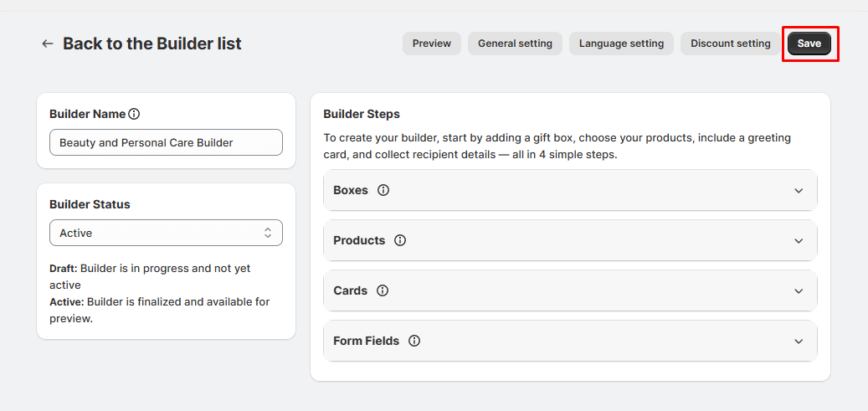Image resolution: width=868 pixels, height=411 pixels.
Task: Expand Boxes step using its chevron
Action: (x=799, y=191)
